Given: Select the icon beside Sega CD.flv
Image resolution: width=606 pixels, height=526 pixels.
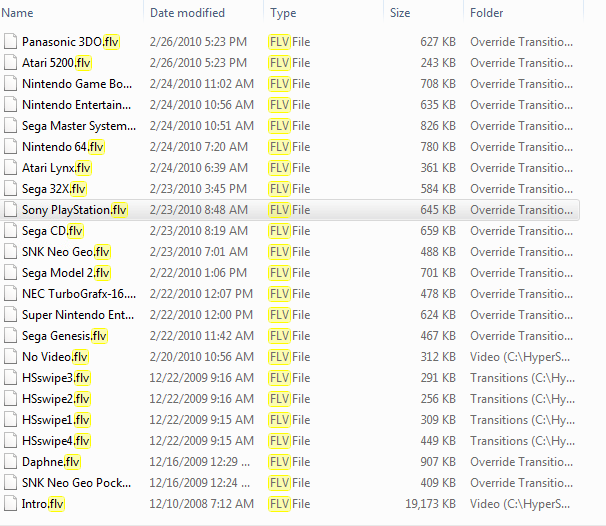Looking at the screenshot, I should (11, 231).
